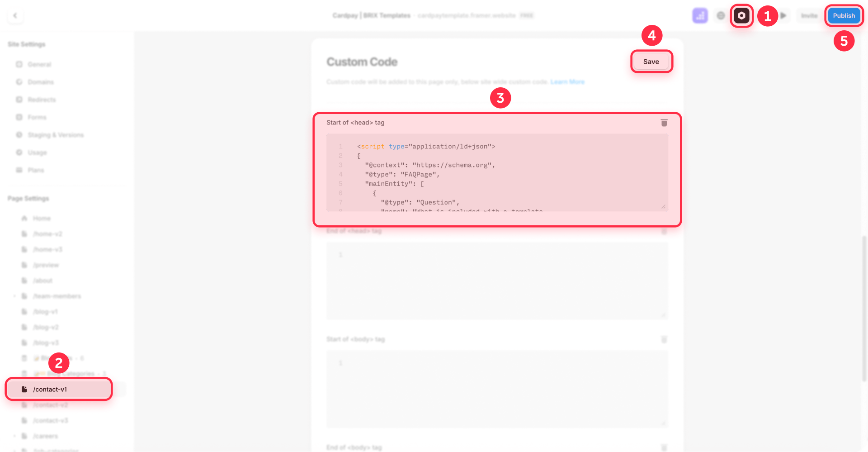Delete the Start of head tag code
Screen dimensions: 868x452
tap(664, 123)
